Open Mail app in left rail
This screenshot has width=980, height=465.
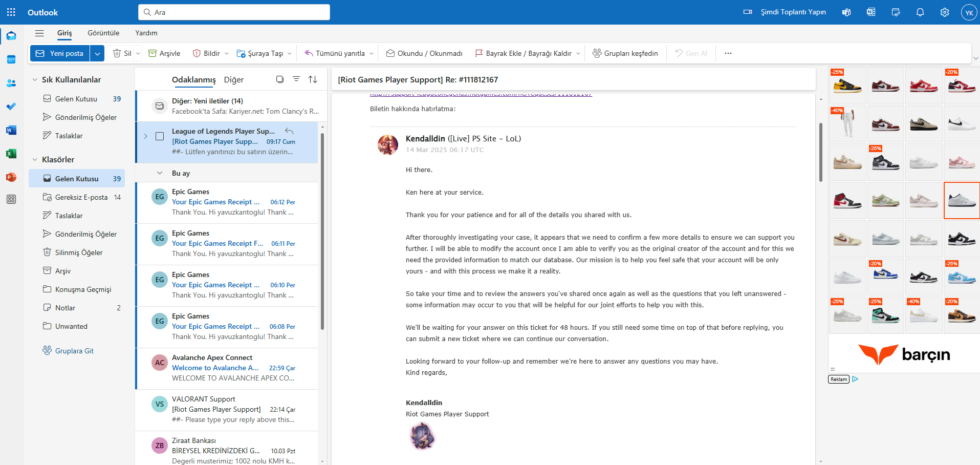click(x=11, y=36)
